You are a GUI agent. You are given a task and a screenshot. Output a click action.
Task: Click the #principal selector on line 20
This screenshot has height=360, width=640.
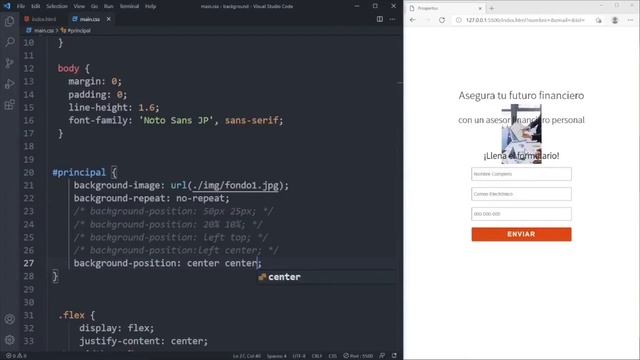(79, 172)
